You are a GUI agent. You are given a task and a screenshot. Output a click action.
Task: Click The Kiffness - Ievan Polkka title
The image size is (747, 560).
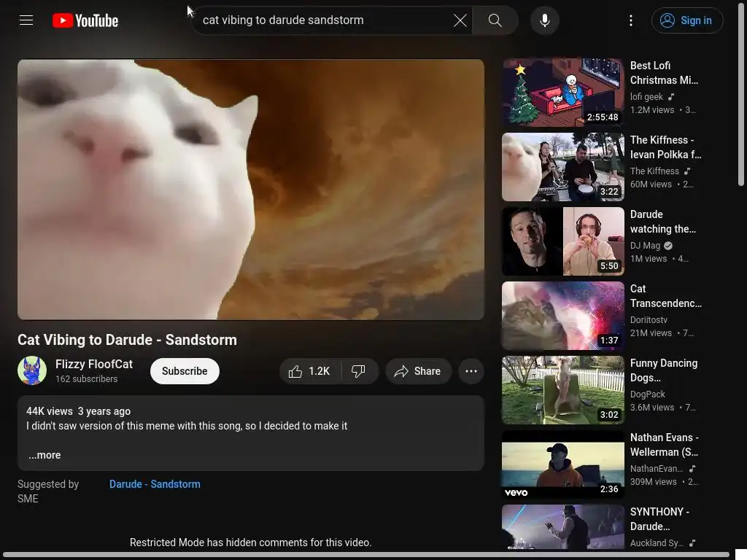pos(665,147)
